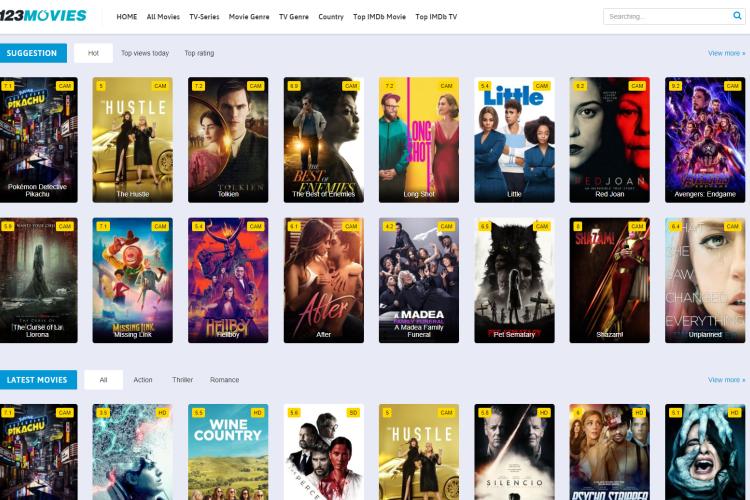This screenshot has width=750, height=500.
Task: Click the HD badge on Wine Country
Action: click(257, 412)
